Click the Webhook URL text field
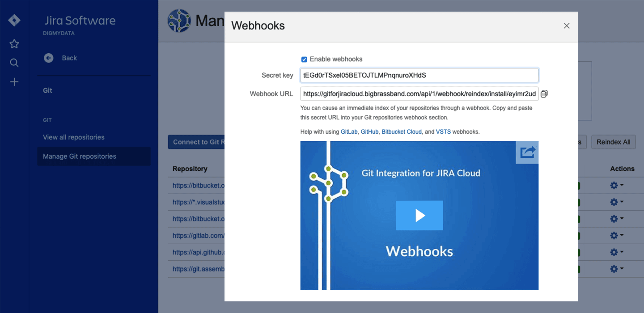This screenshot has width=644, height=313. point(419,94)
